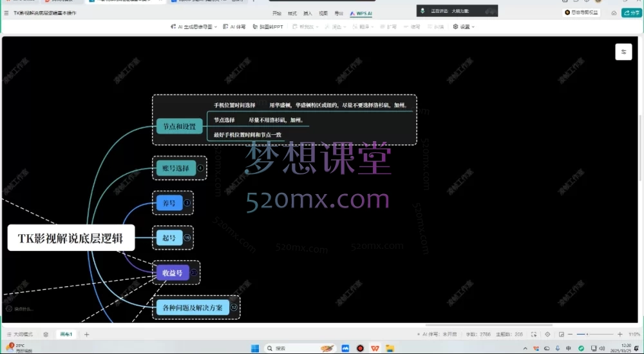Viewport: 644px width, 354px height.
Task: Expand the 养号 child count badge
Action: point(187,202)
